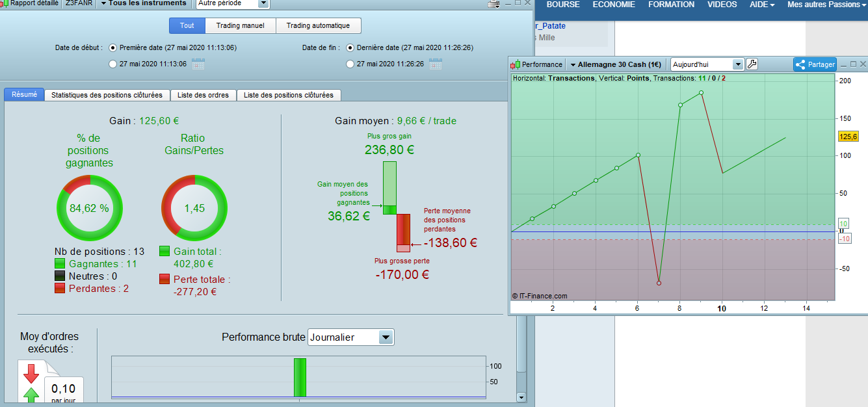Click the Plus grosse perte value -170,00 €

pyautogui.click(x=402, y=274)
